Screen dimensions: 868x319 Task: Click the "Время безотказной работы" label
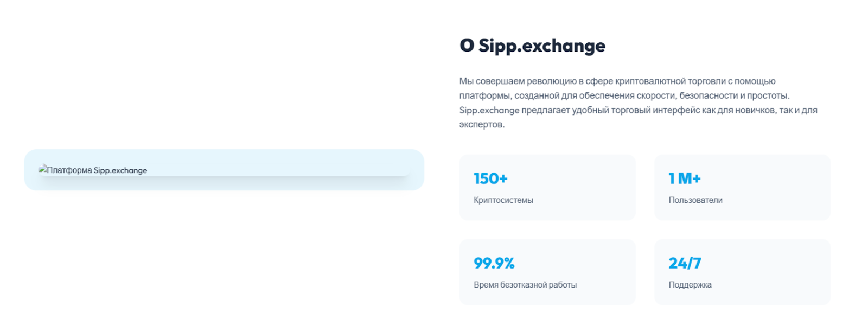pyautogui.click(x=525, y=285)
